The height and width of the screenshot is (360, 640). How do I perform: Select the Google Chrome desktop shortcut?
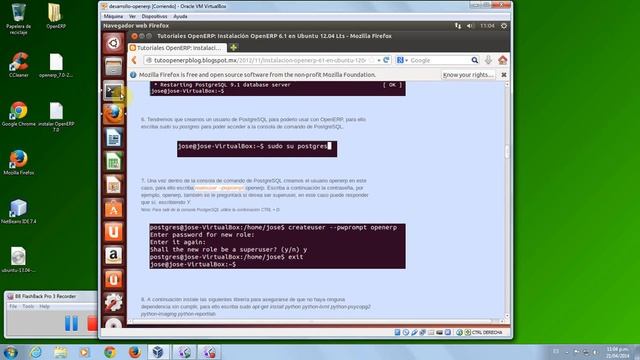tap(18, 114)
